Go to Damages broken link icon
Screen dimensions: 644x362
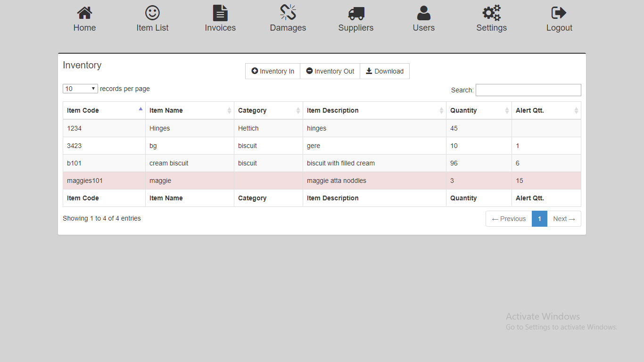288,13
